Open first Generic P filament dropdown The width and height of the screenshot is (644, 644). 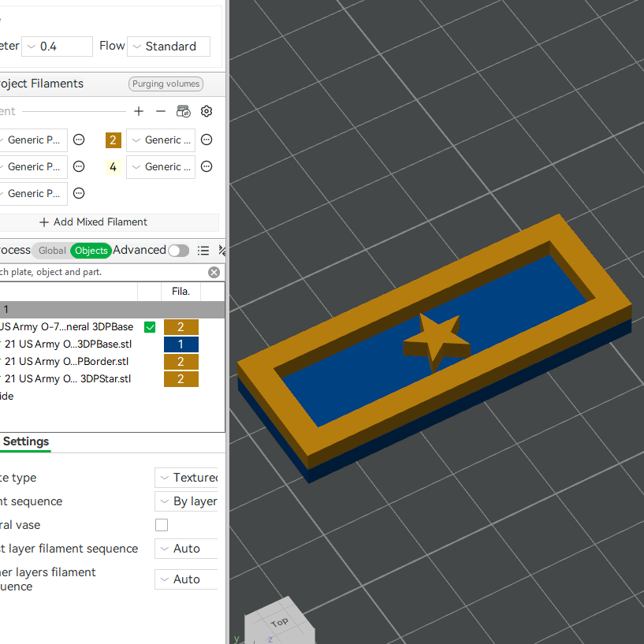pos(33,140)
